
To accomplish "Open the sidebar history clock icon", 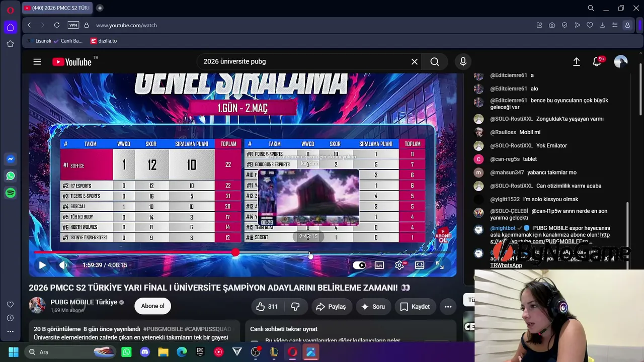I will tap(10, 318).
